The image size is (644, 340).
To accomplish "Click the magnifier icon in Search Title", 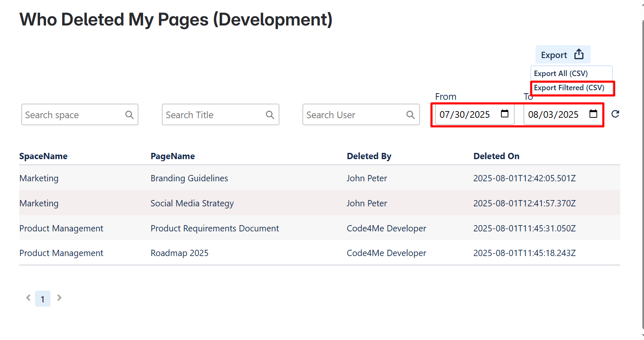I will click(x=270, y=115).
